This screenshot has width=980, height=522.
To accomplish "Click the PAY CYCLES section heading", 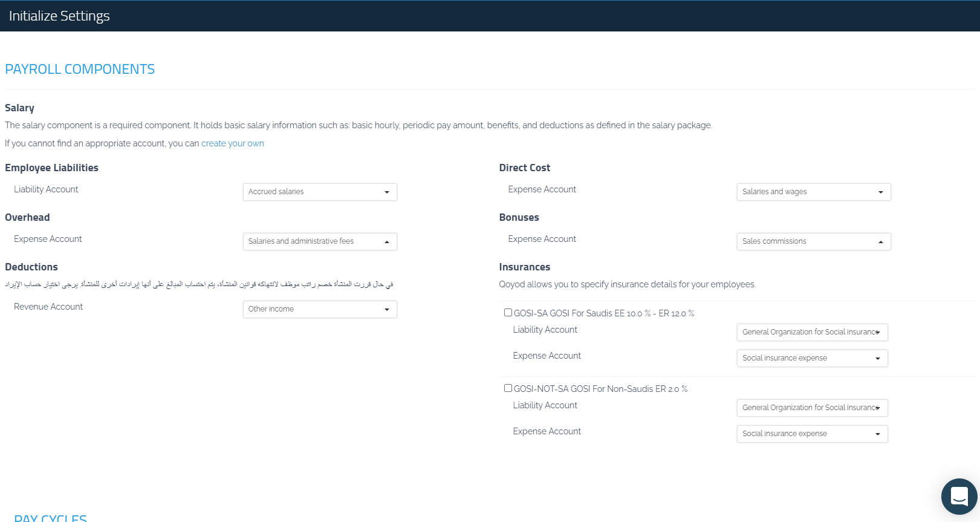I will (x=51, y=518).
